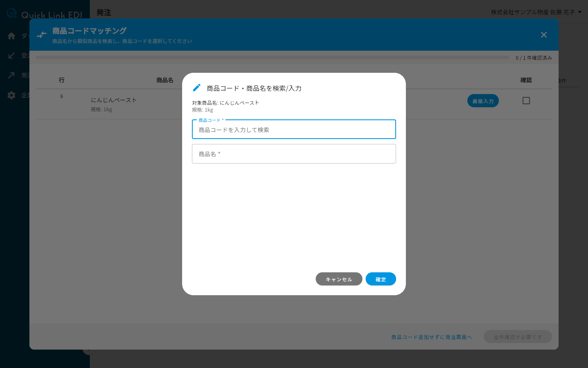Click the confirmation progress bar

(x=272, y=58)
